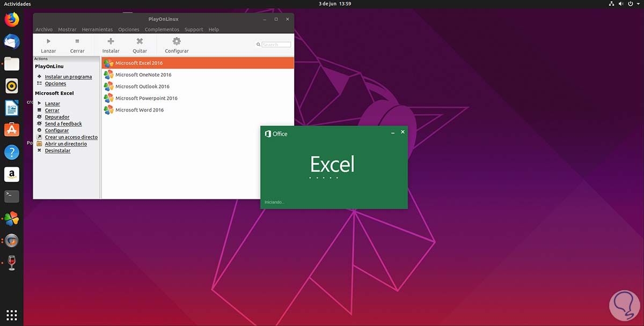
Task: Open the Complementos menu
Action: (x=162, y=29)
